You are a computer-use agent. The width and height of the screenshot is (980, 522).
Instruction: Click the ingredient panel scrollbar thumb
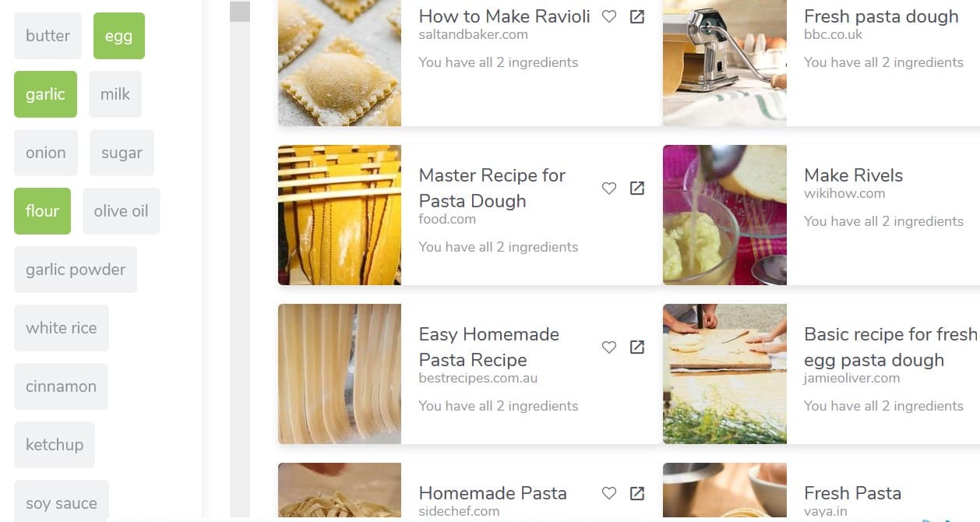point(240,11)
